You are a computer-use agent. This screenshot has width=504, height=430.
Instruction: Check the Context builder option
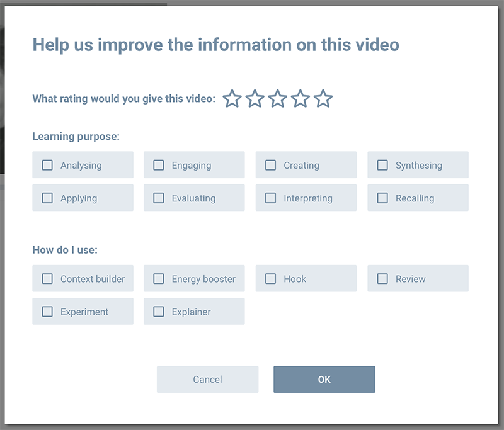(x=47, y=278)
